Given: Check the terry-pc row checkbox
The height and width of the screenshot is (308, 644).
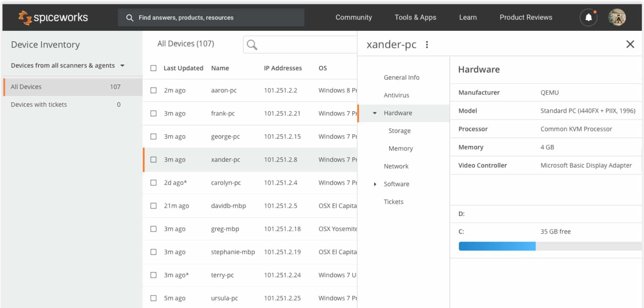Looking at the screenshot, I should (x=153, y=275).
